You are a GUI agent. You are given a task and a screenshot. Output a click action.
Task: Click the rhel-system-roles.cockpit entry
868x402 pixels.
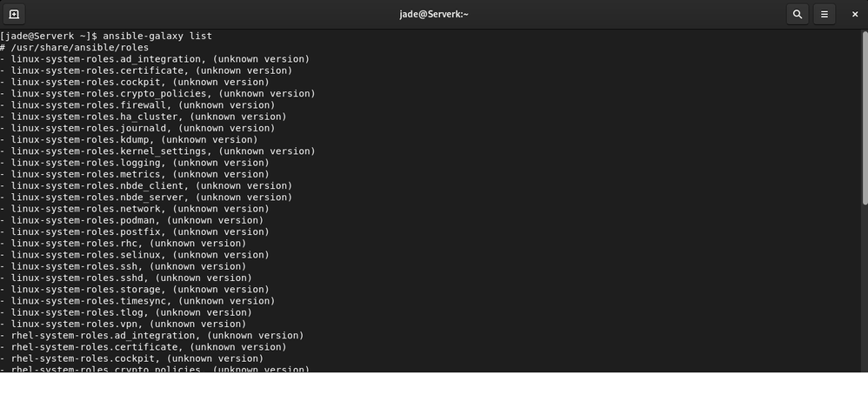[x=130, y=358]
